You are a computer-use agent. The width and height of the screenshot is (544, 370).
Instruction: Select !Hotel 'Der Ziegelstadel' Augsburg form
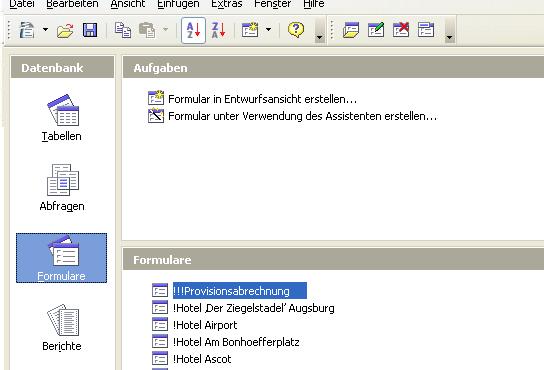click(x=254, y=308)
